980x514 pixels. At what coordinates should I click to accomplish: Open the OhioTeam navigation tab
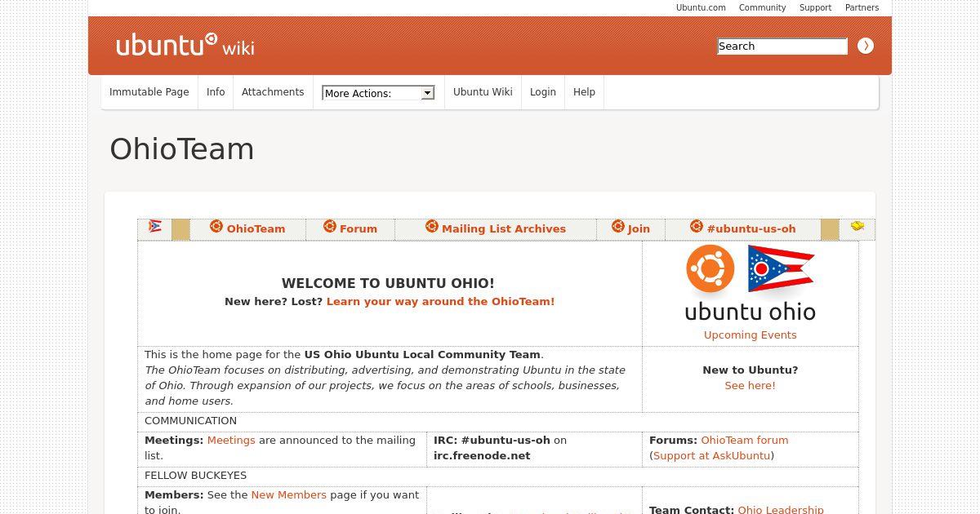pos(256,229)
